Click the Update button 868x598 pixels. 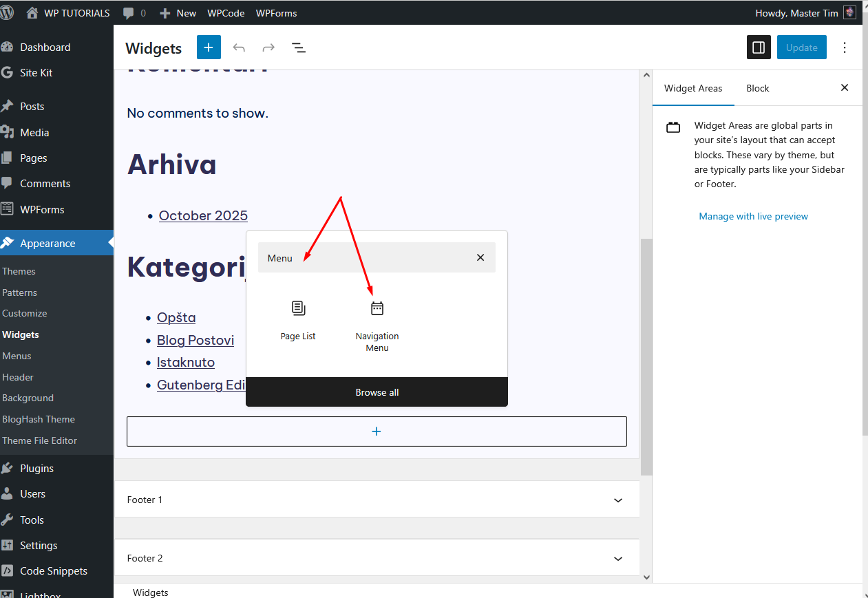(x=801, y=47)
